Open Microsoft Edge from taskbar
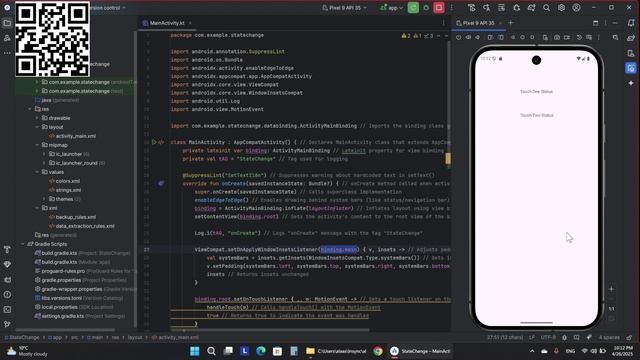This screenshot has width=640, height=360. [261, 351]
